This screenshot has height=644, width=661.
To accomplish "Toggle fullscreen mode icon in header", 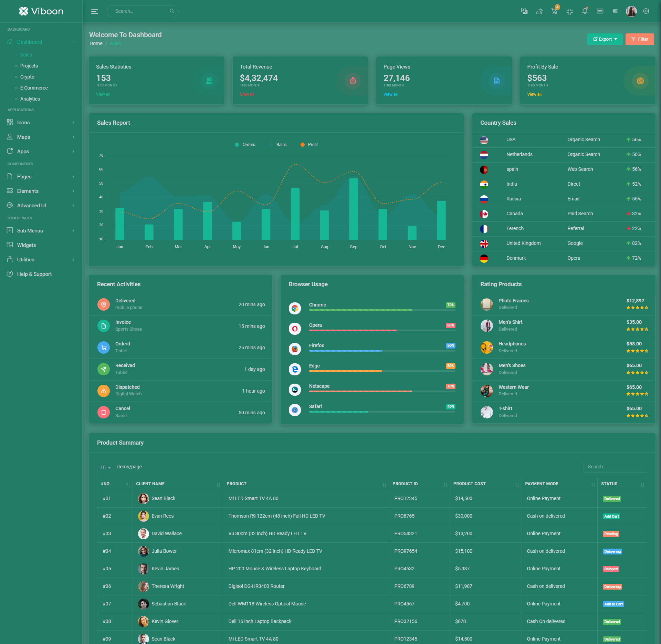I will (569, 11).
